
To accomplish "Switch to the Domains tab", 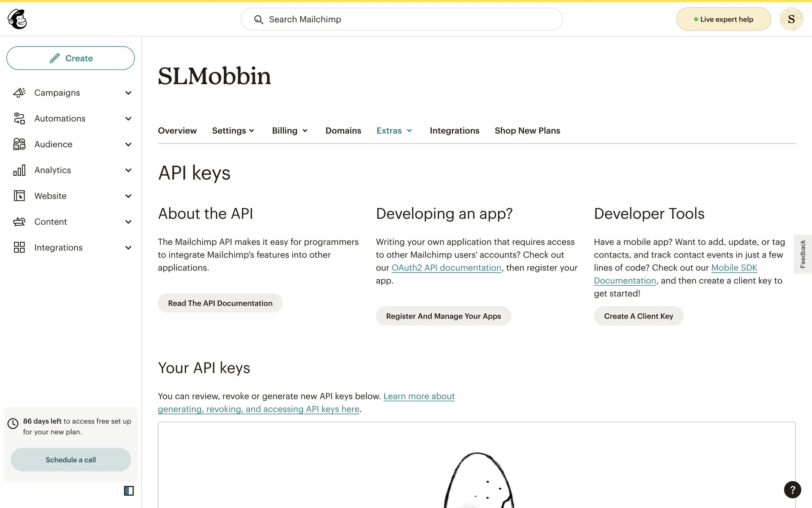I will tap(343, 131).
